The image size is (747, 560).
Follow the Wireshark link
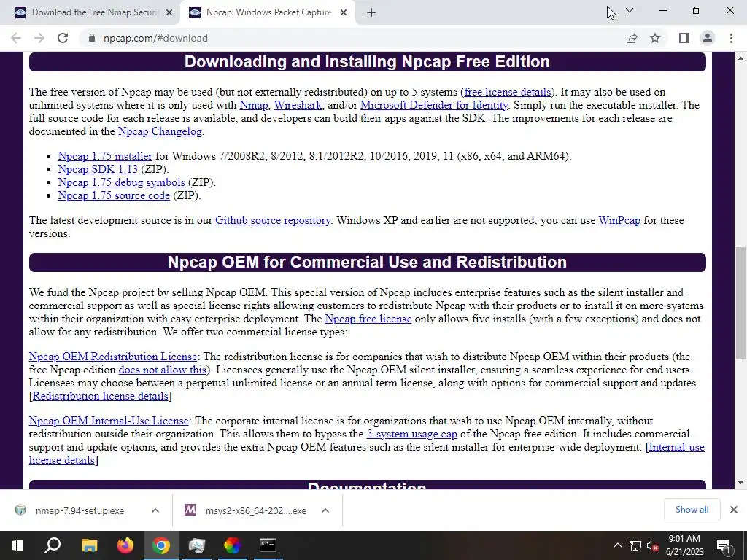(298, 105)
